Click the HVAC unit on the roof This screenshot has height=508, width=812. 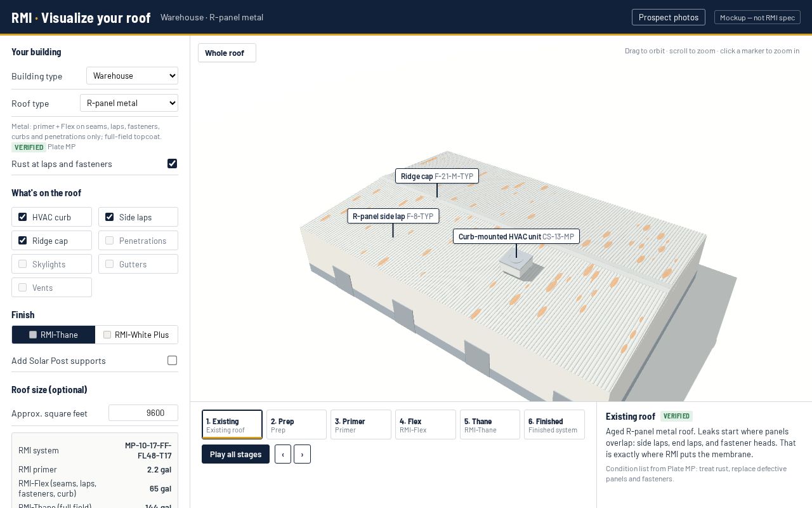516,264
